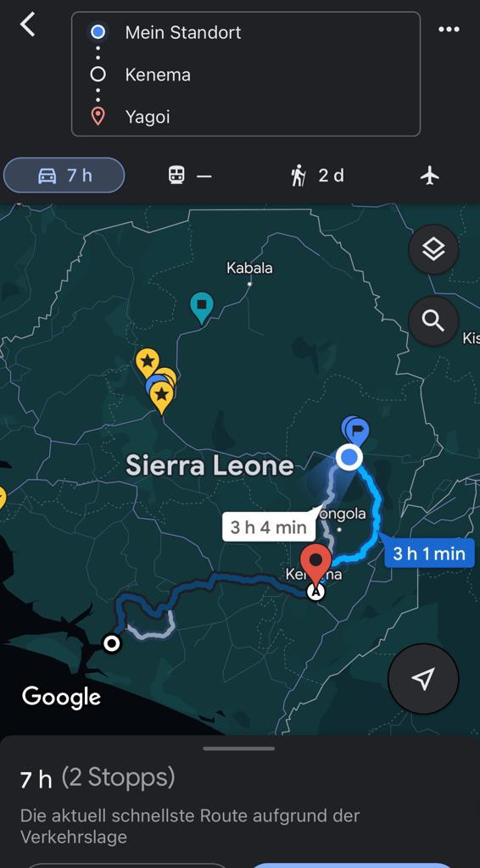Viewport: 480px width, 868px height.
Task: Tap the Yagoi endpoint circle marker
Action: [x=113, y=643]
